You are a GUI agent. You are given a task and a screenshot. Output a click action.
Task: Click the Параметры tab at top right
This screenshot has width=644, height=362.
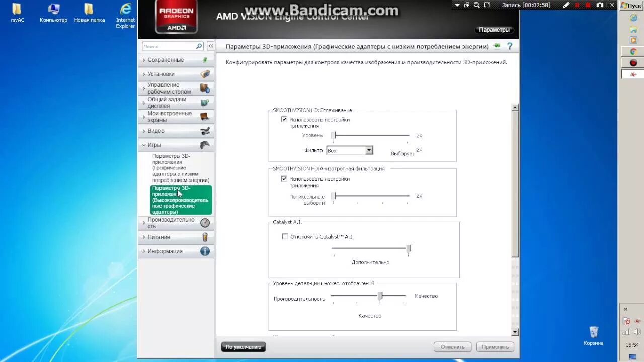[x=494, y=29]
